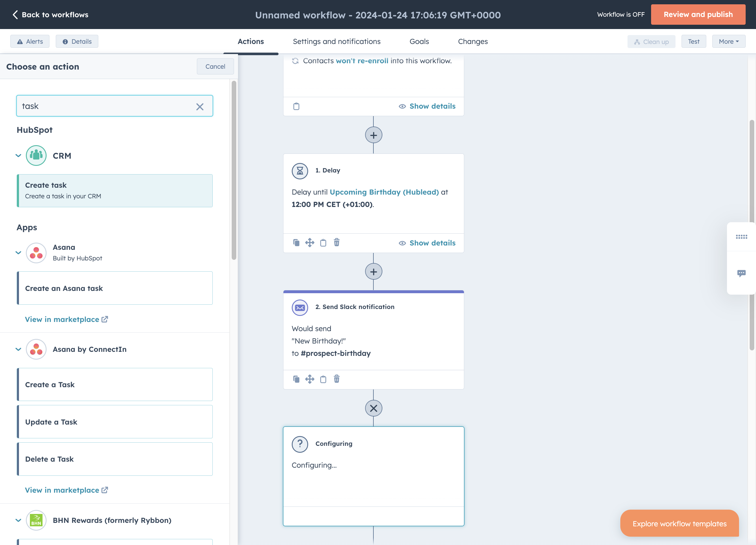This screenshot has width=756, height=545.
Task: Add action above the Delay step
Action: (x=373, y=135)
